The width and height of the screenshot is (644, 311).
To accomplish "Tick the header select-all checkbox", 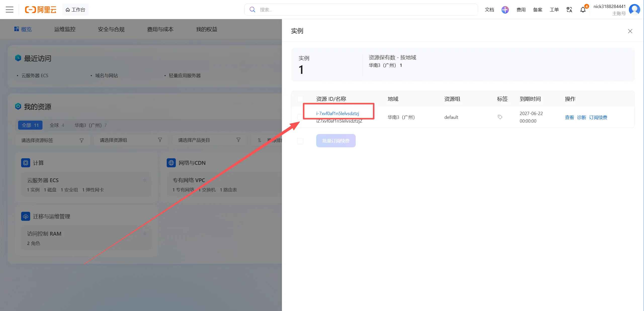I will [x=300, y=99].
